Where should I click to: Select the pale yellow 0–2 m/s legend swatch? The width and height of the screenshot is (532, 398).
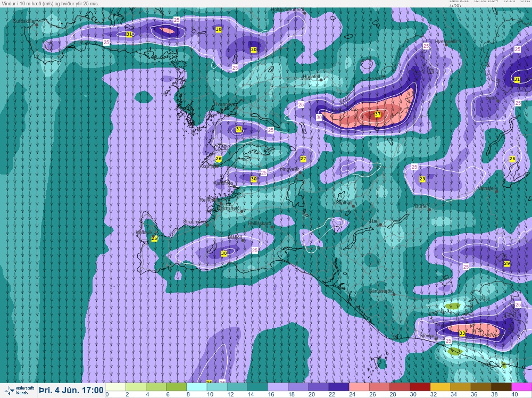pyautogui.click(x=115, y=387)
